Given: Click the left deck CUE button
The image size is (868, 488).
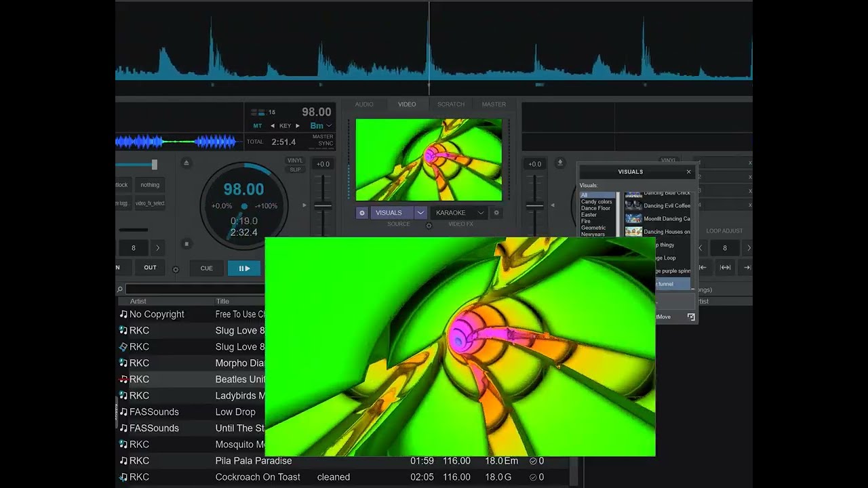Looking at the screenshot, I should [206, 268].
